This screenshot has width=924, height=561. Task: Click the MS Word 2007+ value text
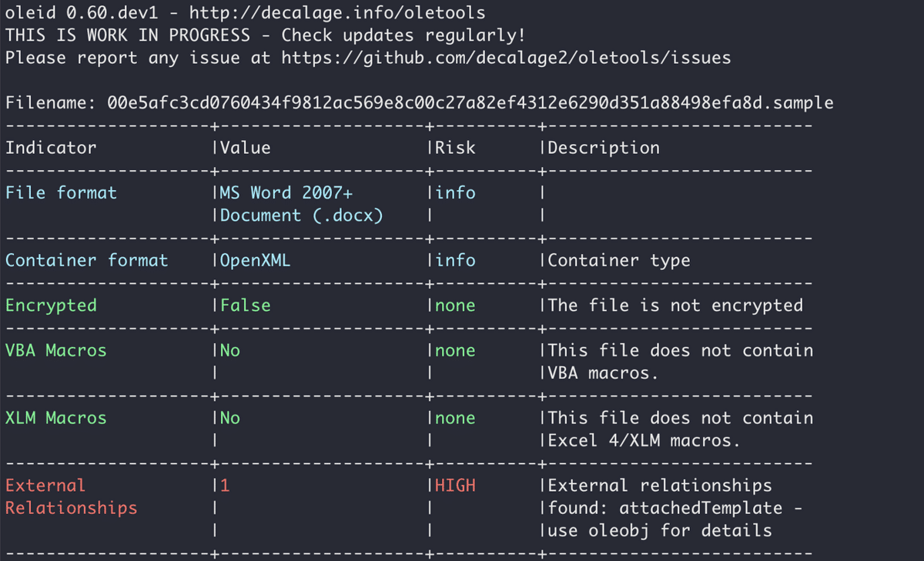point(286,192)
